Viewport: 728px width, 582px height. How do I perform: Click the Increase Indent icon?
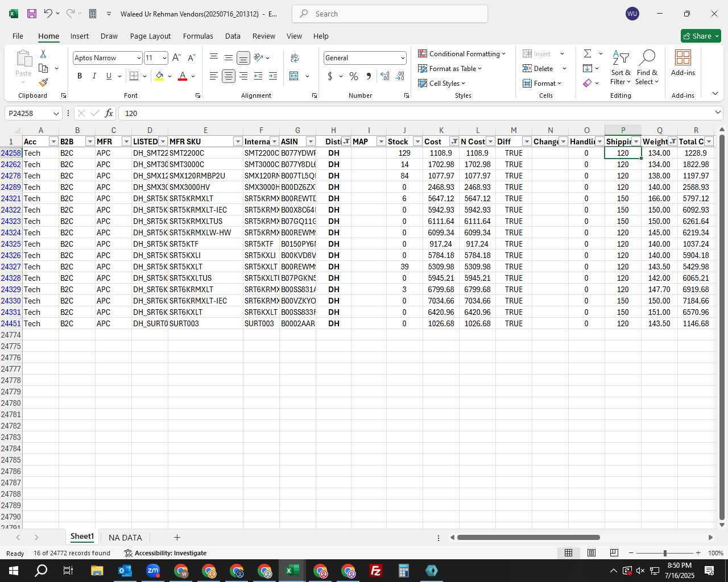tap(273, 76)
